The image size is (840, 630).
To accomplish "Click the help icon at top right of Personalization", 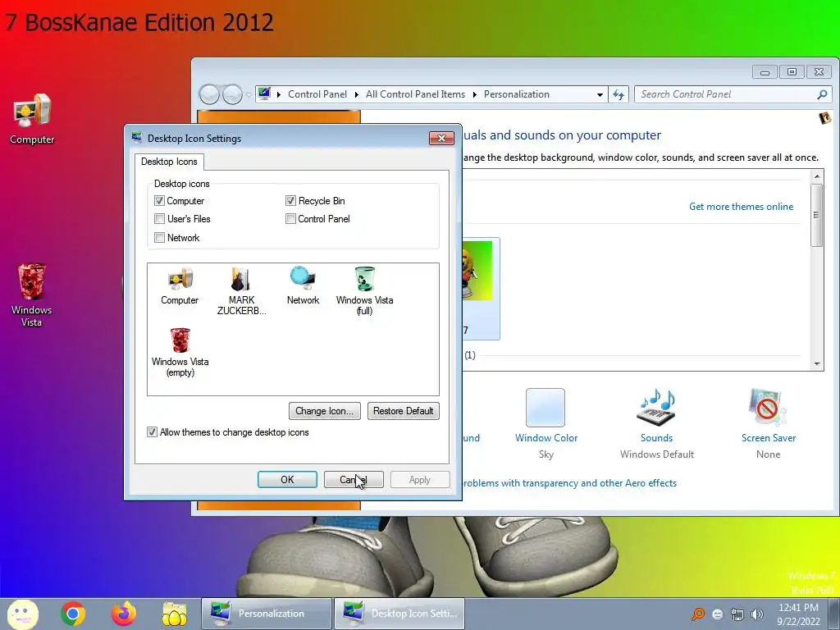I will pos(825,118).
